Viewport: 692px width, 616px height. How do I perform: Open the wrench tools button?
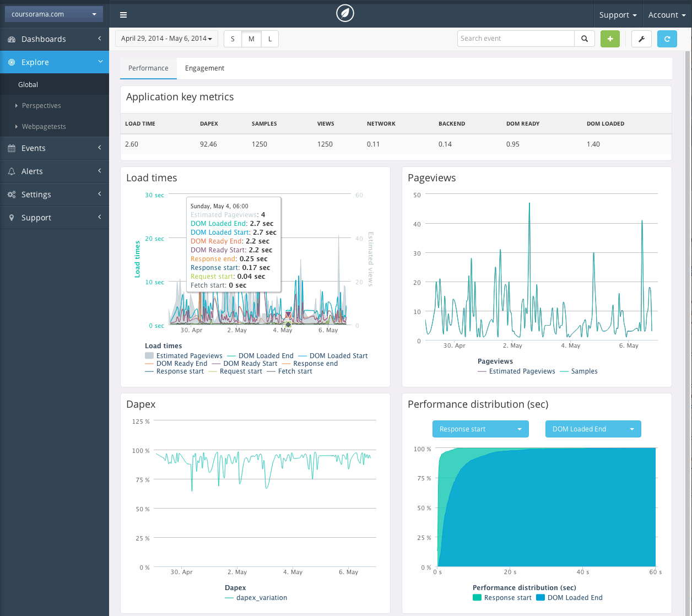(641, 39)
